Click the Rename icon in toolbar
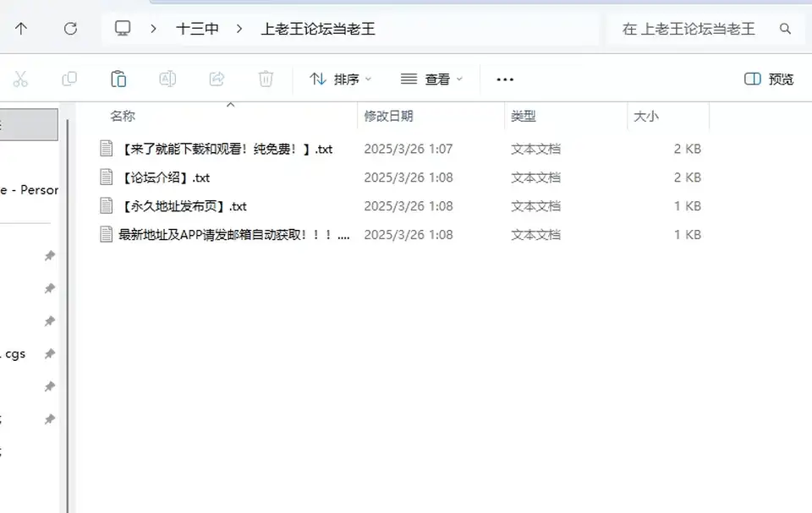 167,79
